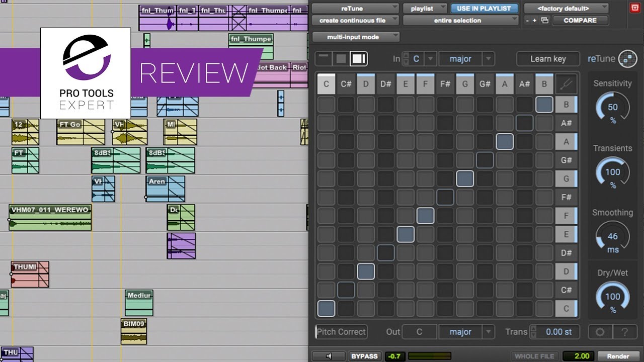
Task: Open the multi-input mode dropdown
Action: (356, 37)
